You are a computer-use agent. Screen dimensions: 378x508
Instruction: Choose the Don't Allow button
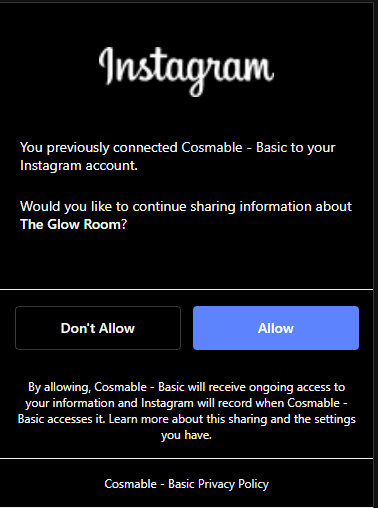(98, 328)
